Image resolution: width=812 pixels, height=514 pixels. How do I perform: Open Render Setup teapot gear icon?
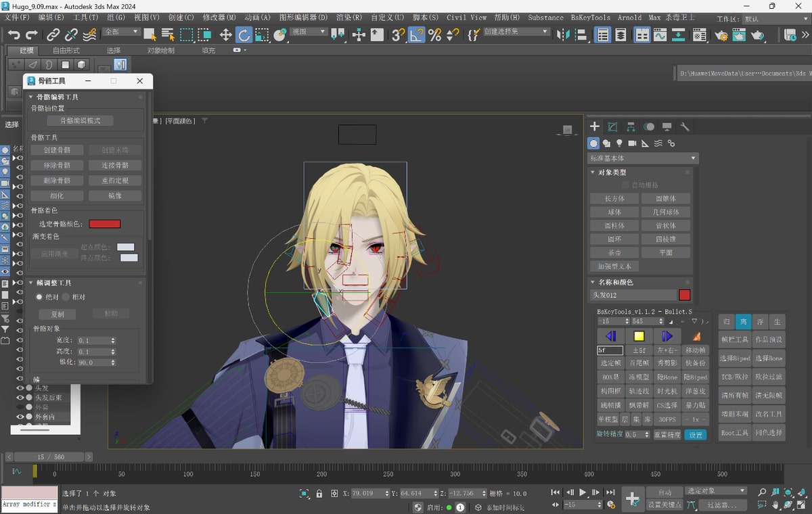click(721, 34)
